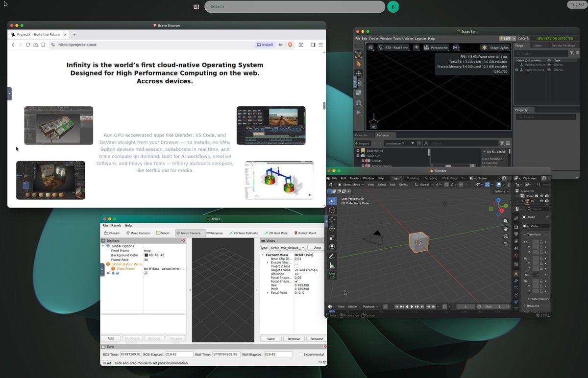Toggle Collection exclude checkbox in Blender outliner
Screen dimensions: 588x378
click(x=537, y=196)
